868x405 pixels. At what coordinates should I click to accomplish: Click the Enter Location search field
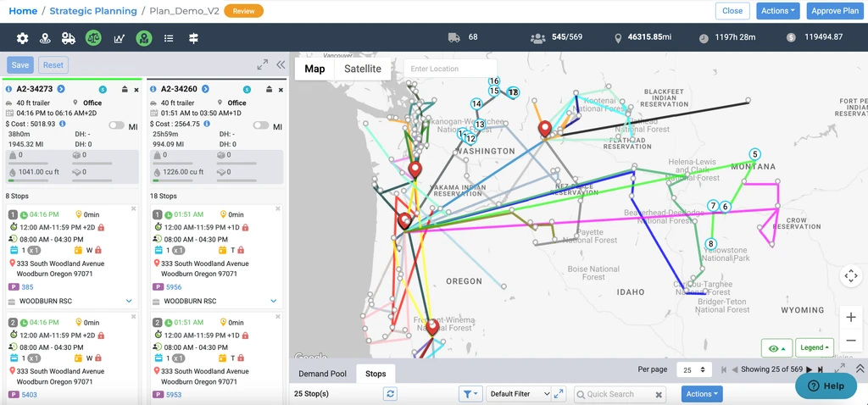coord(448,69)
